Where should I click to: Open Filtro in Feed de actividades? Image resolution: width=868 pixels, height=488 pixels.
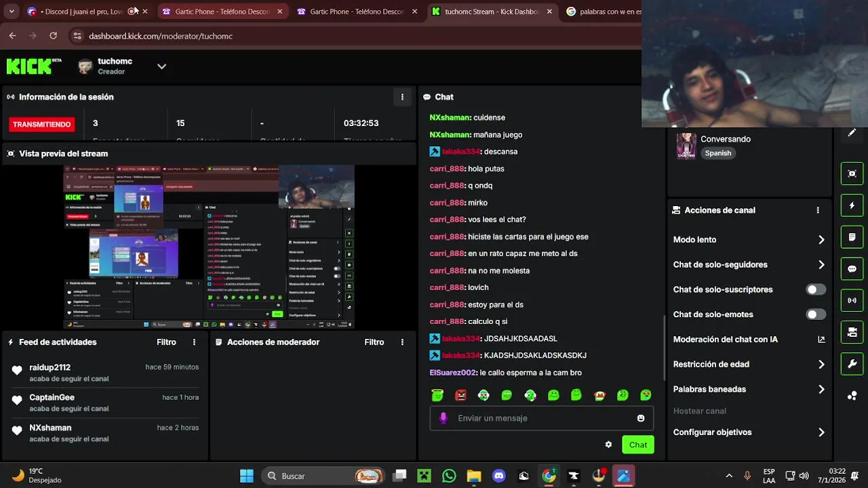(166, 342)
